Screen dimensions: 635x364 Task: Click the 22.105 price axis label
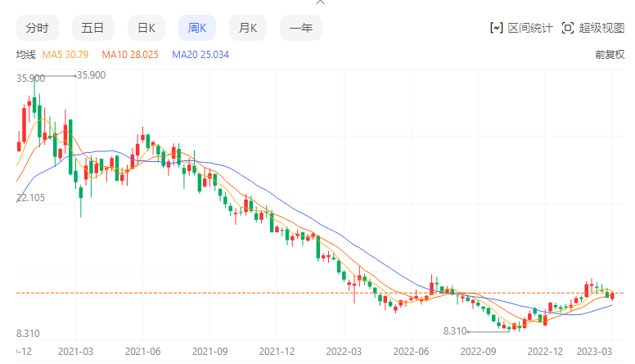[x=31, y=198]
